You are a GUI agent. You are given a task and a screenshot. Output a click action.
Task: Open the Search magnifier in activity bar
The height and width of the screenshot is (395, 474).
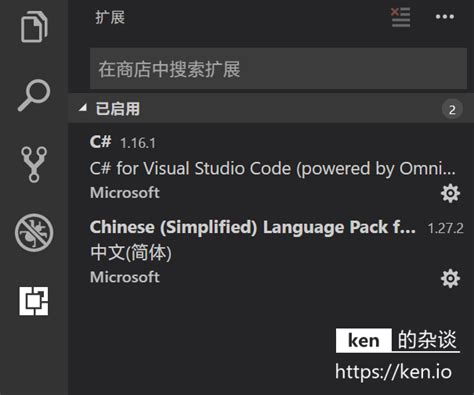point(34,95)
